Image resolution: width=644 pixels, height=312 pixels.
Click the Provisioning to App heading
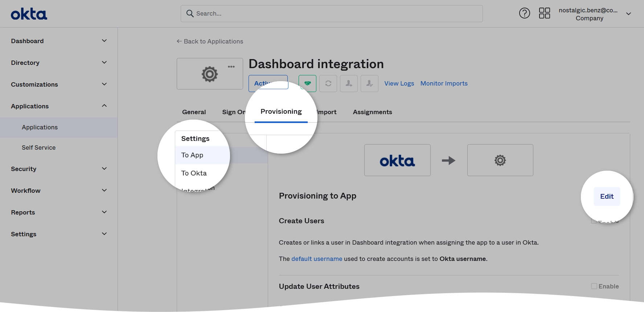tap(317, 196)
